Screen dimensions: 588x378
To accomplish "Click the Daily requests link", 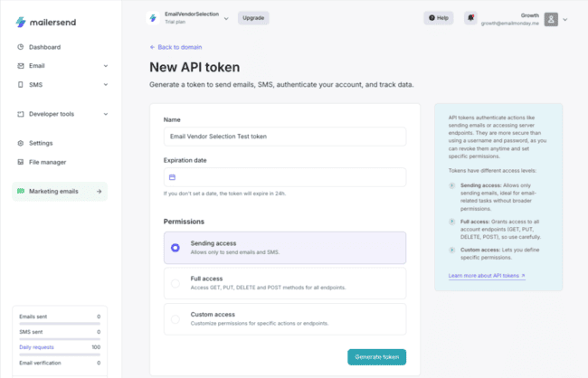I will (36, 347).
